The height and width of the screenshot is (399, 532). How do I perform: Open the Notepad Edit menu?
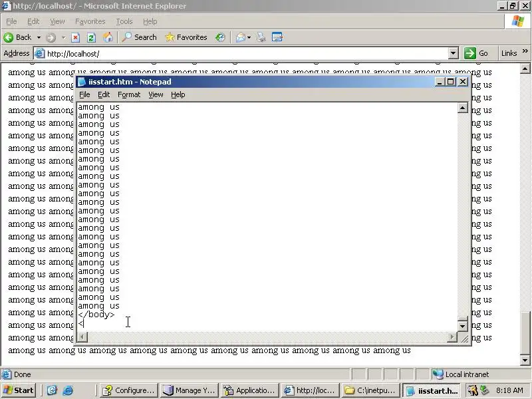click(104, 94)
